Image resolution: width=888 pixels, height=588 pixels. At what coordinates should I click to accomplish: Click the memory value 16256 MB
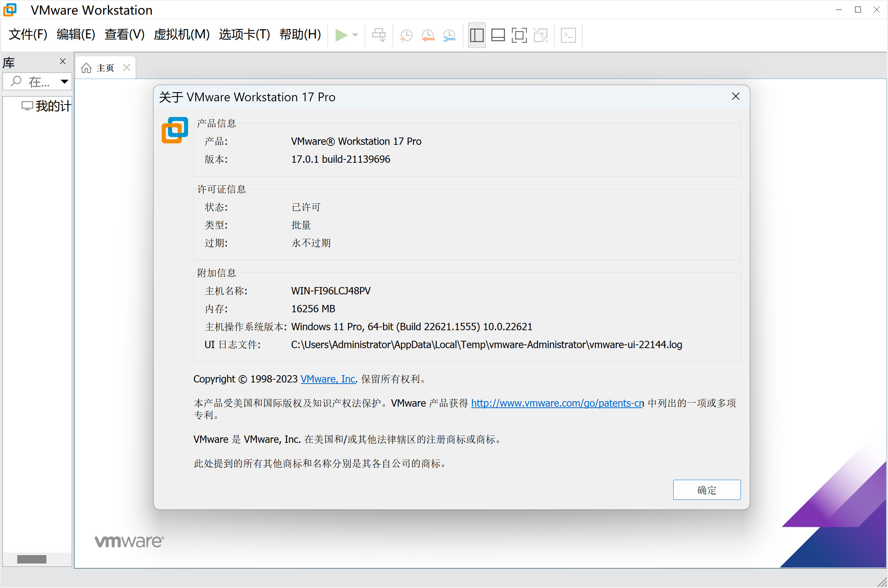coord(313,309)
